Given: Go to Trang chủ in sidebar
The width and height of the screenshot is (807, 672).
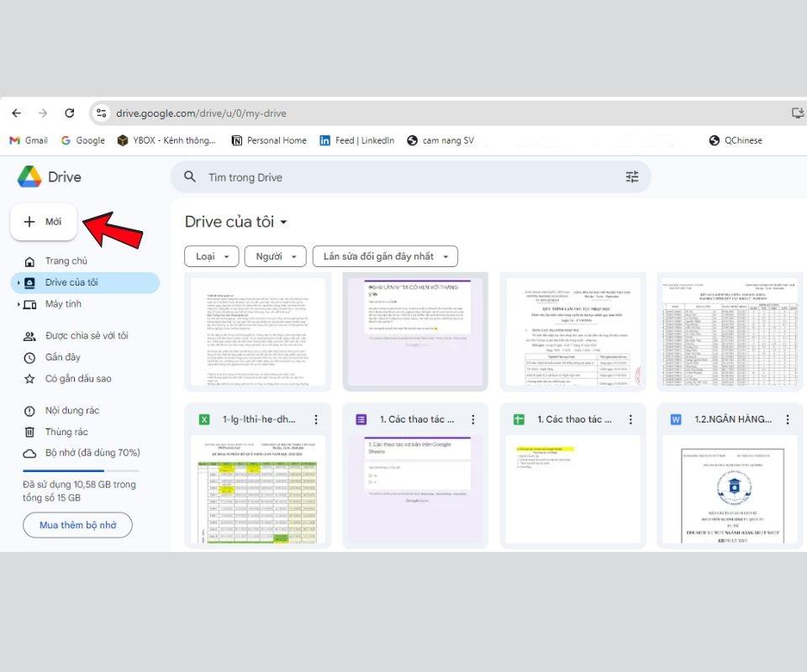Looking at the screenshot, I should click(x=66, y=261).
